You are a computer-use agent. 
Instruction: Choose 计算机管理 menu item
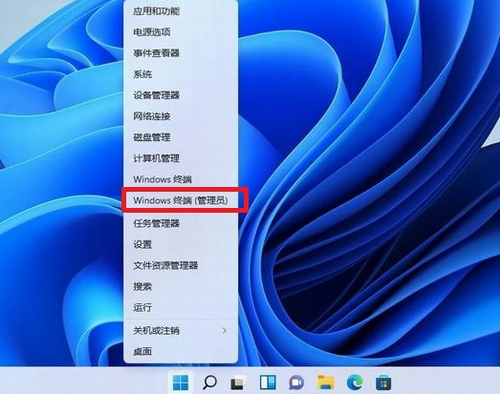point(181,158)
